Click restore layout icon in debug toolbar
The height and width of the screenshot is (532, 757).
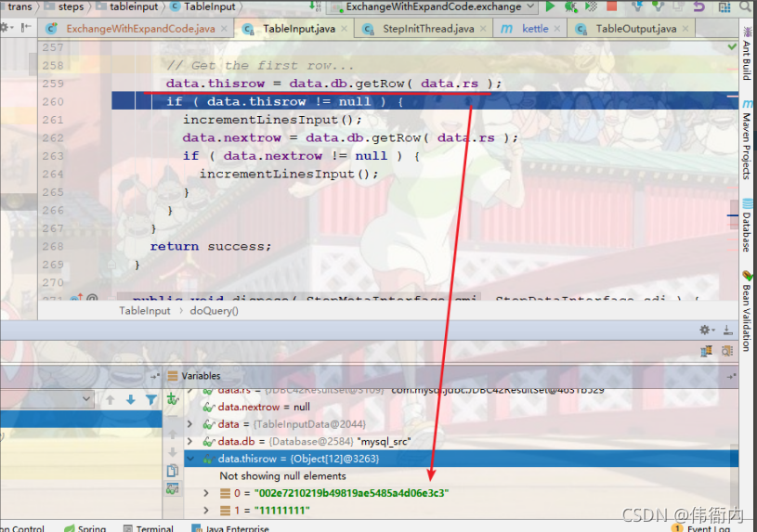coord(706,351)
